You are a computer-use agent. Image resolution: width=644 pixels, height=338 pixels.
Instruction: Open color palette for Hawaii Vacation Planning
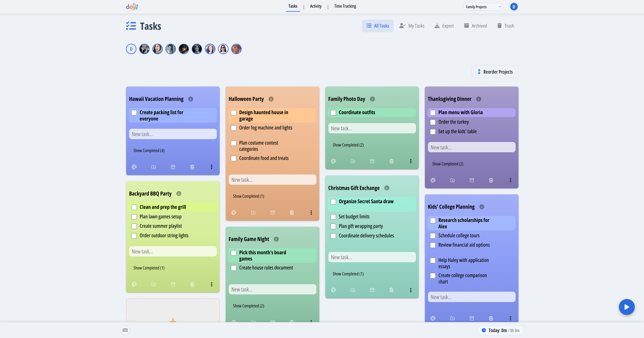(x=134, y=167)
